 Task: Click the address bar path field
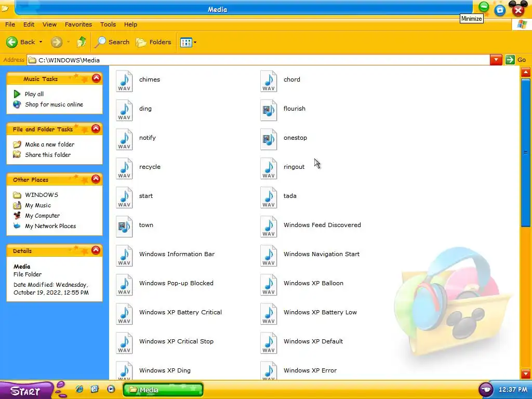259,60
